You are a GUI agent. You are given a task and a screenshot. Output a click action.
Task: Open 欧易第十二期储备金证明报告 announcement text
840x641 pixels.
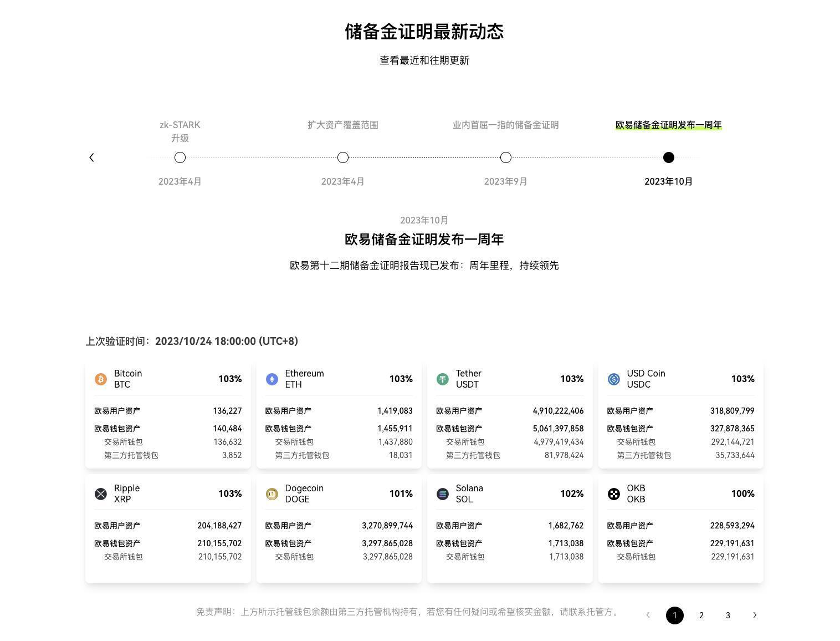pos(424,266)
